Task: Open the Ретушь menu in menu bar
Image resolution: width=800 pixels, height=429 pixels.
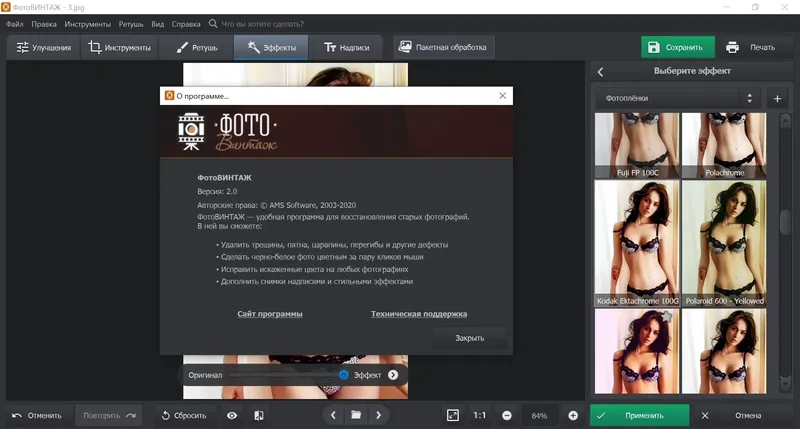Action: tap(131, 24)
